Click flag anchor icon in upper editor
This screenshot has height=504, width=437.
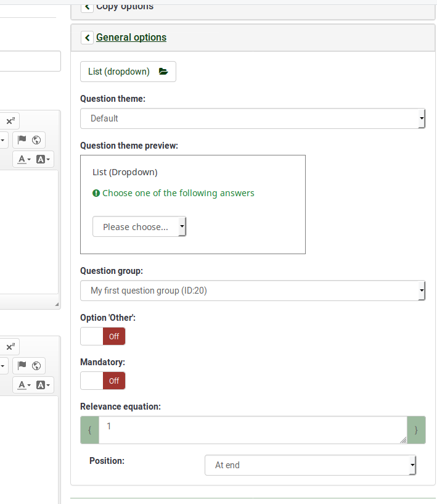[x=22, y=140]
